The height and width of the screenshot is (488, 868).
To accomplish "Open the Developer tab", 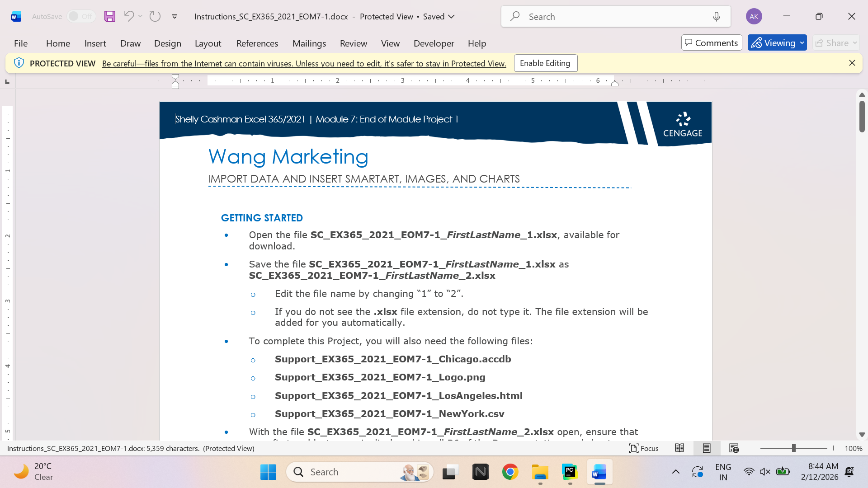I will click(x=434, y=43).
